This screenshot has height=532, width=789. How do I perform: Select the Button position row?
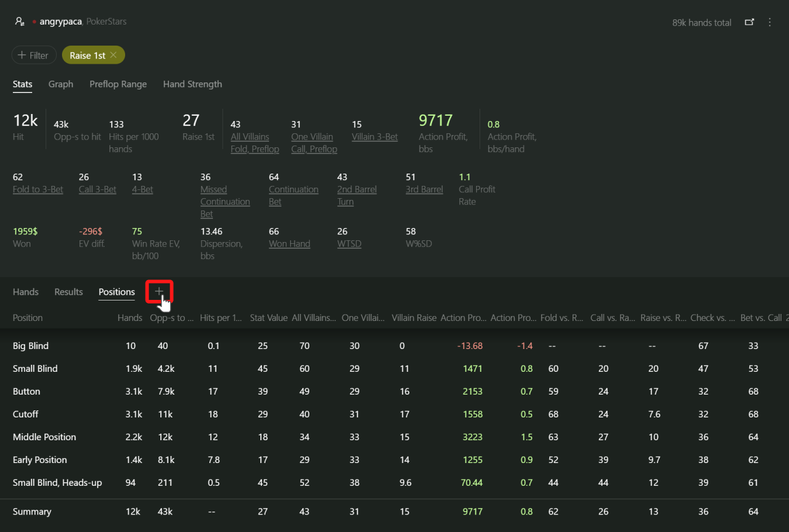coord(26,392)
